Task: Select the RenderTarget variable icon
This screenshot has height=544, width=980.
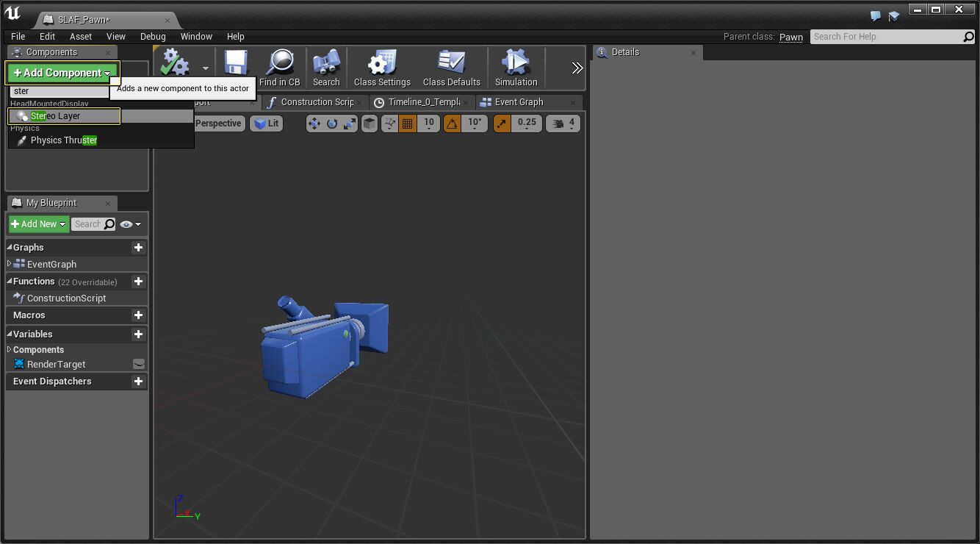Action: coord(18,364)
